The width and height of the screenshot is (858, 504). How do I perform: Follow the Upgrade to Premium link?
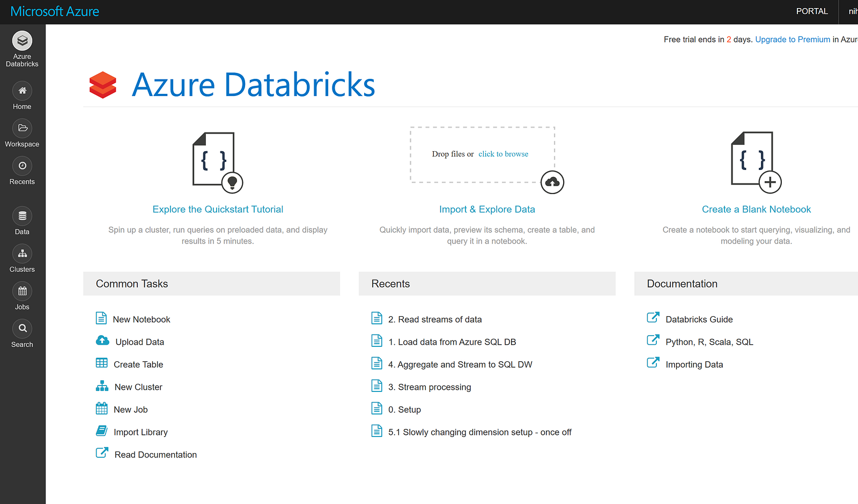[793, 39]
